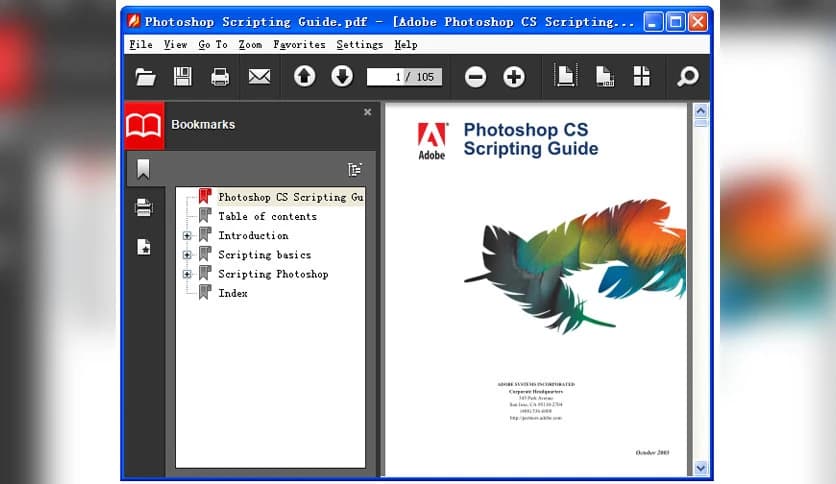Click the Adobe logo on the page
The width and height of the screenshot is (836, 484).
[432, 141]
